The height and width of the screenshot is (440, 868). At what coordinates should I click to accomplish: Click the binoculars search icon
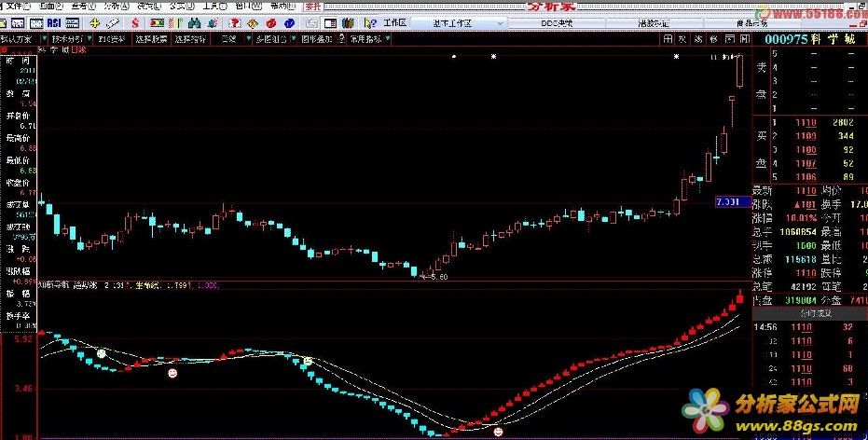[194, 23]
